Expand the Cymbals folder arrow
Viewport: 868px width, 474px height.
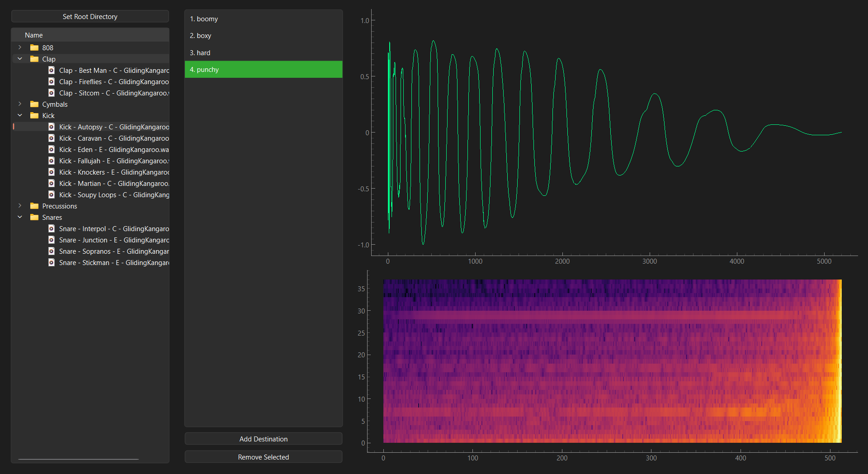(x=20, y=104)
